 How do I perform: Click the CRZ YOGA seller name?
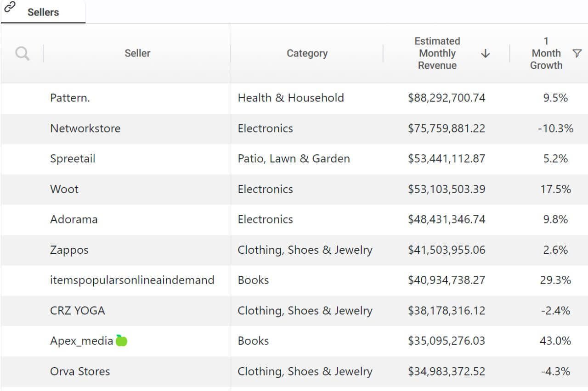pyautogui.click(x=77, y=311)
